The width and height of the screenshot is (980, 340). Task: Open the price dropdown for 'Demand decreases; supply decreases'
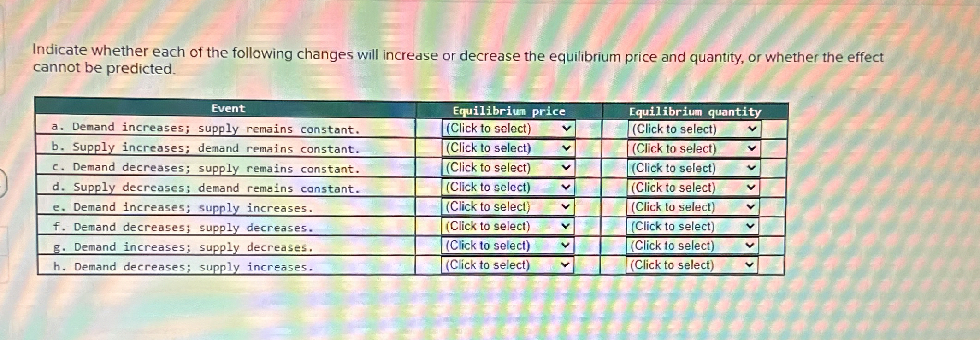click(507, 226)
